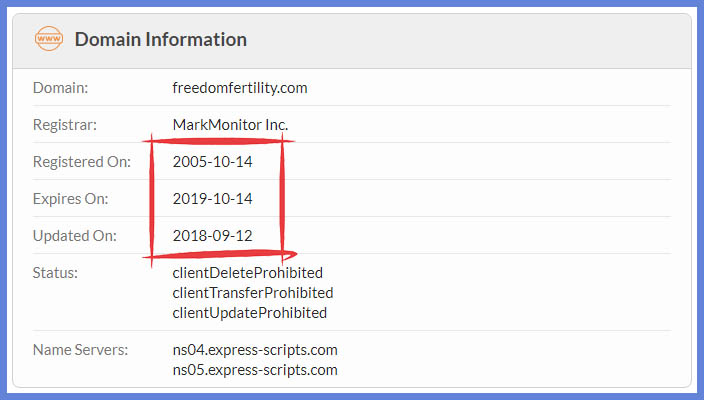
Task: Select the freedomfertility.com domain text
Action: coord(240,88)
